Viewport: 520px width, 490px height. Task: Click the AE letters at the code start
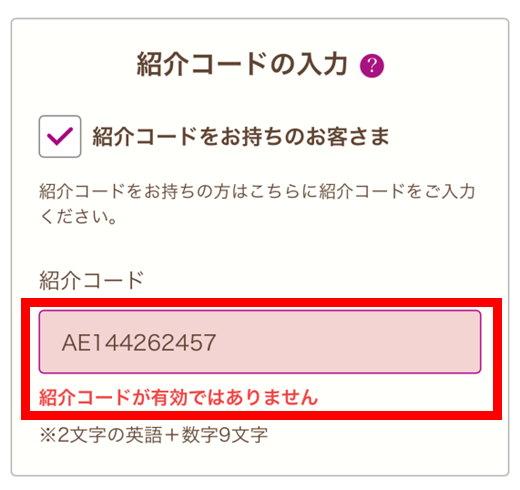coord(76,342)
